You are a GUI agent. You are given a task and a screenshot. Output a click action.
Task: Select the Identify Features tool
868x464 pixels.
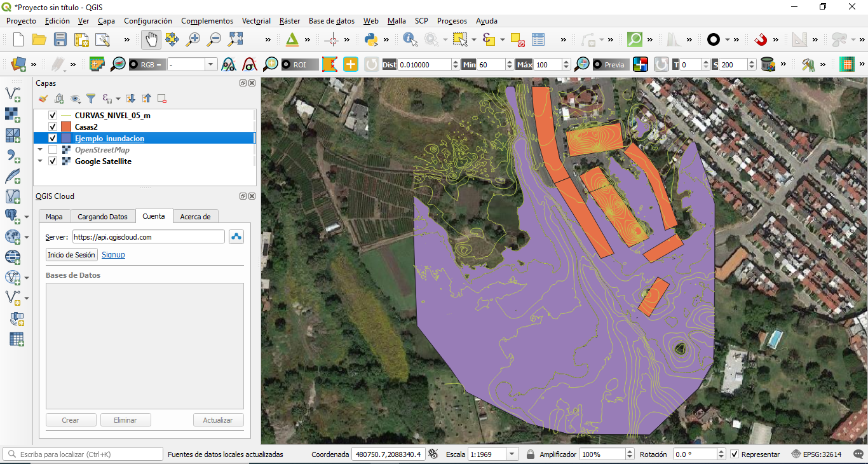(x=410, y=39)
